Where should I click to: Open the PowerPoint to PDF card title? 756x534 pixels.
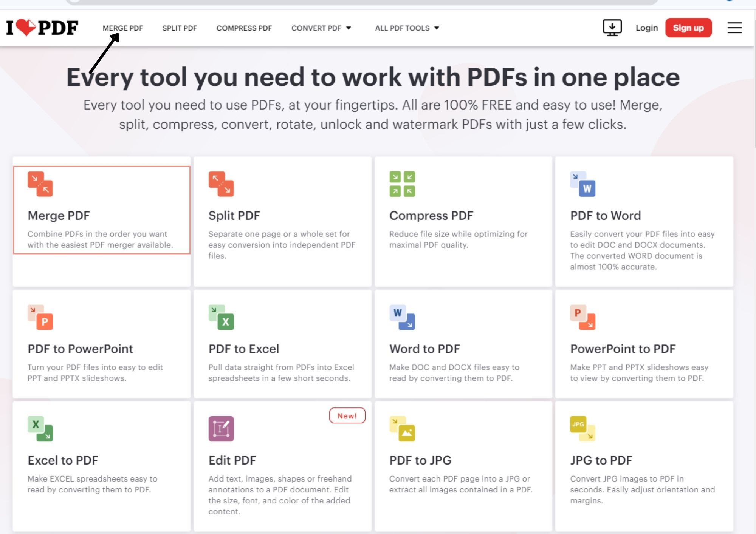click(623, 349)
